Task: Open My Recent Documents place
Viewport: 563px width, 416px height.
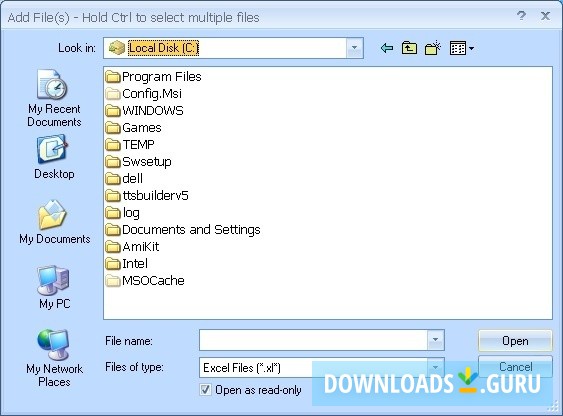Action: (x=54, y=98)
